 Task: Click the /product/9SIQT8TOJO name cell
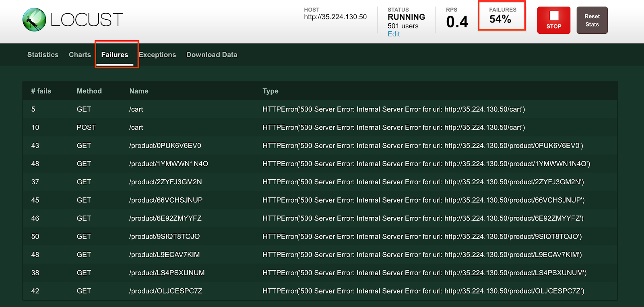coord(164,237)
